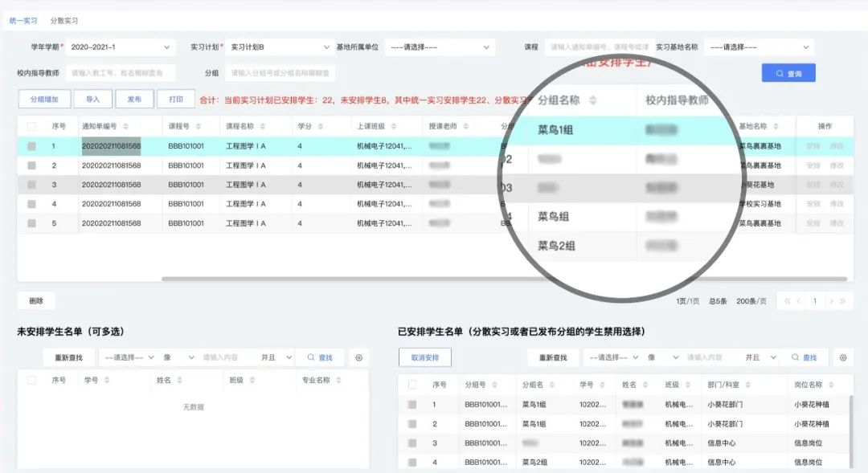Tick select-all in unassigned student list
The height and width of the screenshot is (473, 868).
(x=31, y=380)
